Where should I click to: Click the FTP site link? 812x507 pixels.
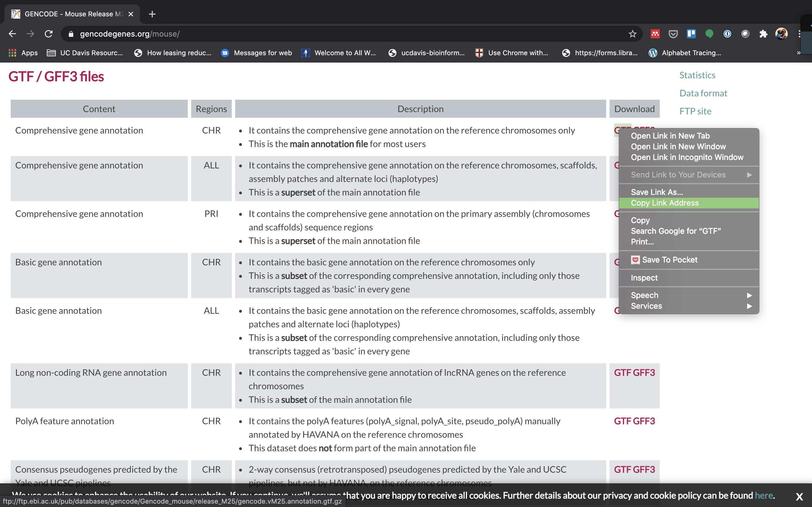click(x=694, y=110)
